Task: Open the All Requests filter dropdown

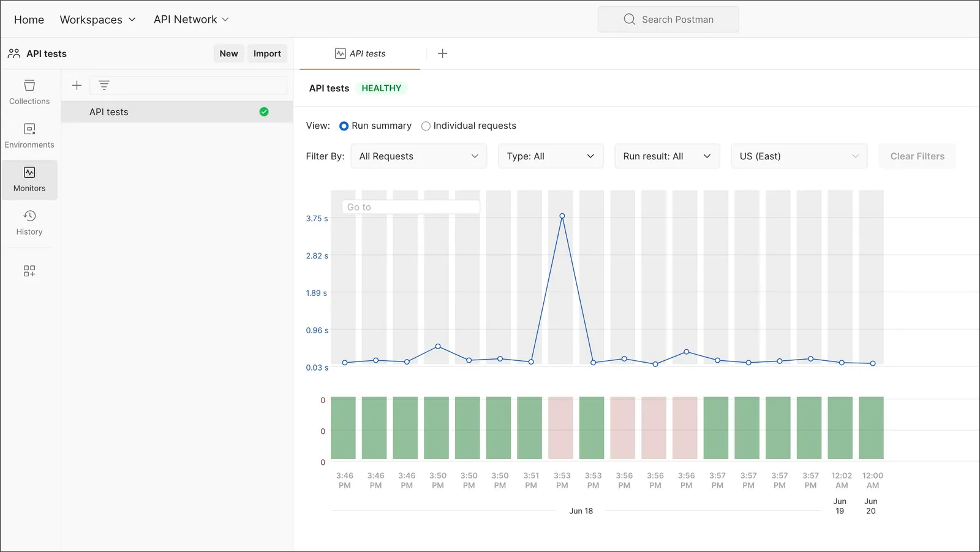Action: coord(419,156)
